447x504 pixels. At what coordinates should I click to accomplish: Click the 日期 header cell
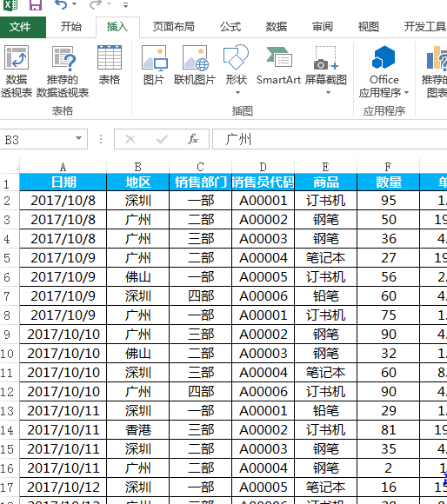pyautogui.click(x=63, y=182)
